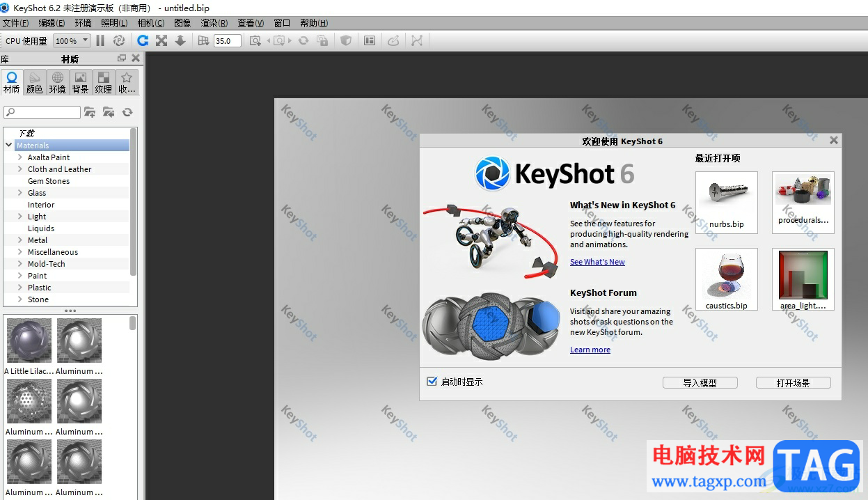
Task: Open the 渲染(R) menu
Action: click(x=214, y=23)
